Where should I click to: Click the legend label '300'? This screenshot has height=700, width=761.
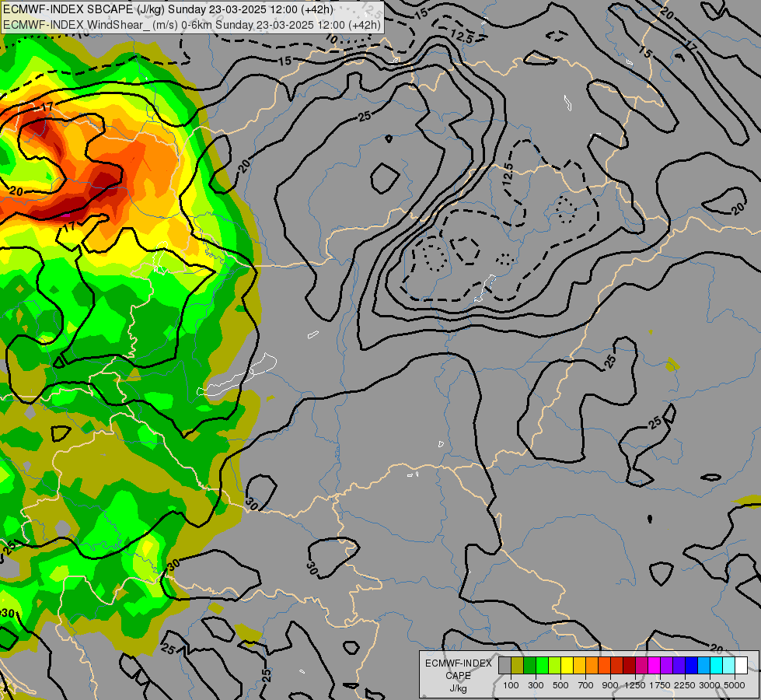point(536,685)
